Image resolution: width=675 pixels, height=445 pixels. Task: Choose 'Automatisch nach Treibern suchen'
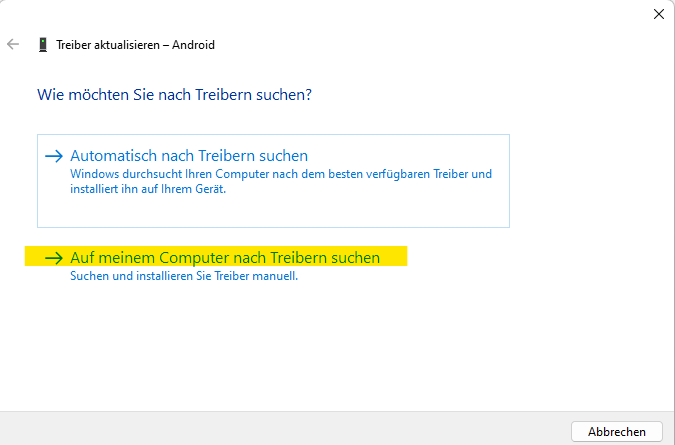[273, 181]
